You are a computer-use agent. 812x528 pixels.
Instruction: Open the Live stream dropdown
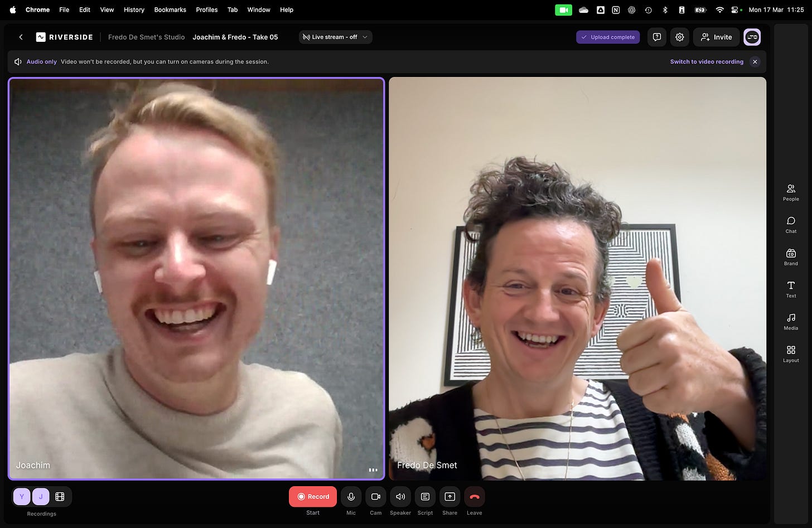point(335,37)
